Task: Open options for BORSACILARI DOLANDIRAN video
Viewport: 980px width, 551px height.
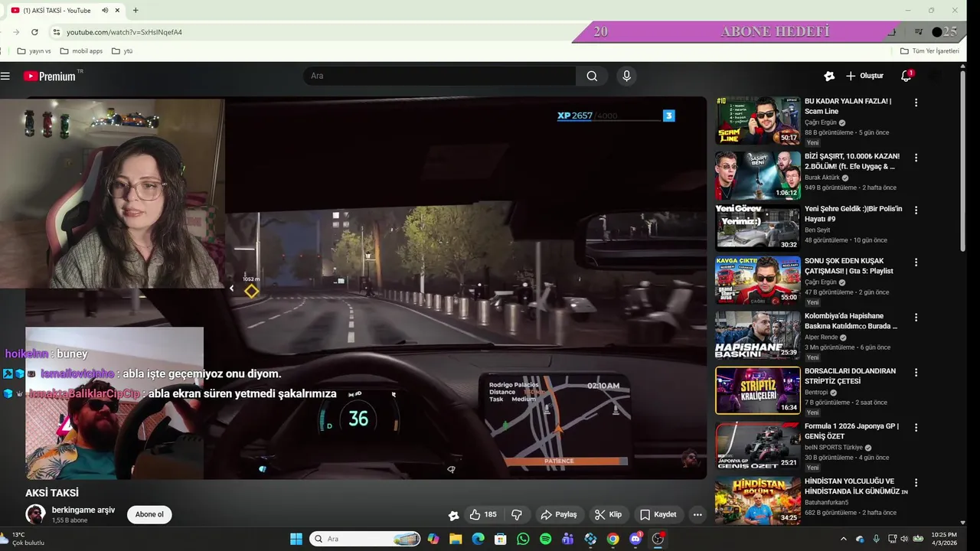Action: (x=916, y=373)
